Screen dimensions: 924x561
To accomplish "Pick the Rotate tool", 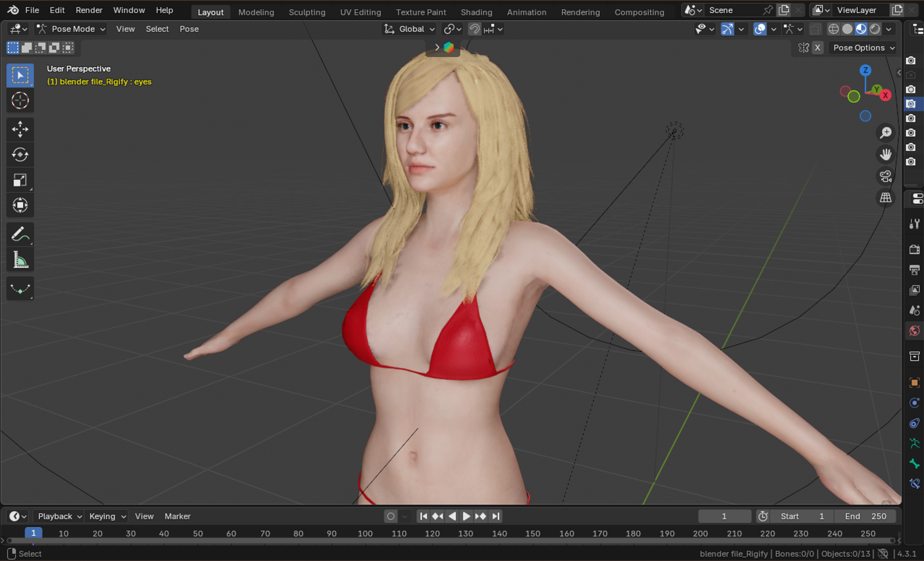I will tap(20, 155).
